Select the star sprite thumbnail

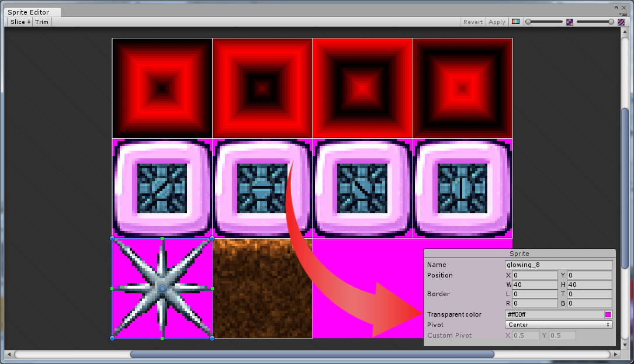coord(162,287)
